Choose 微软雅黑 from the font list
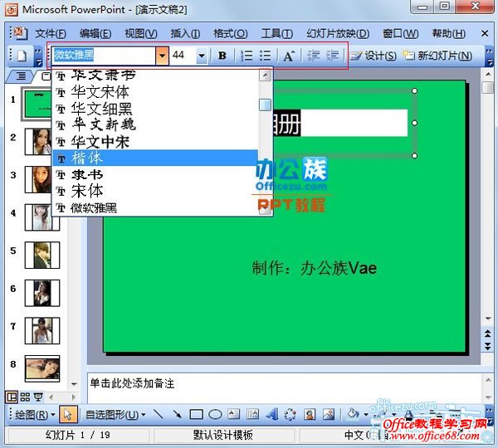Screen dimensions: 498x448 click(x=156, y=208)
